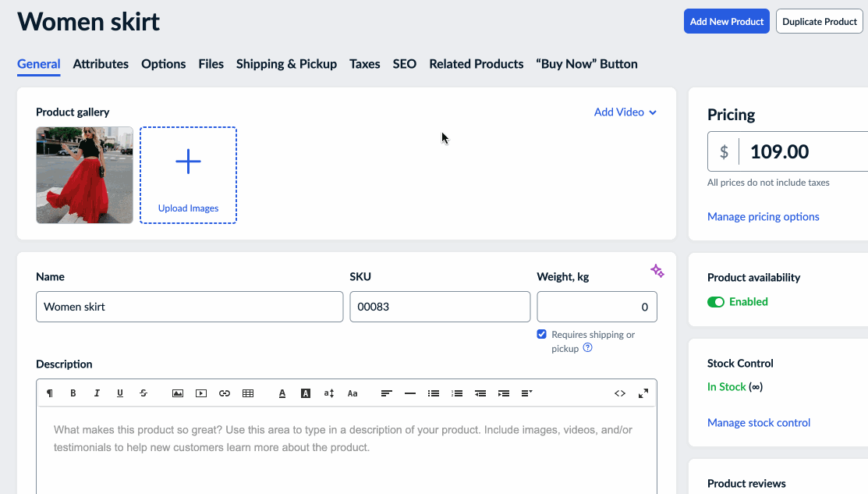Select the red skirt product thumbnail
The image size is (868, 494).
pyautogui.click(x=85, y=175)
